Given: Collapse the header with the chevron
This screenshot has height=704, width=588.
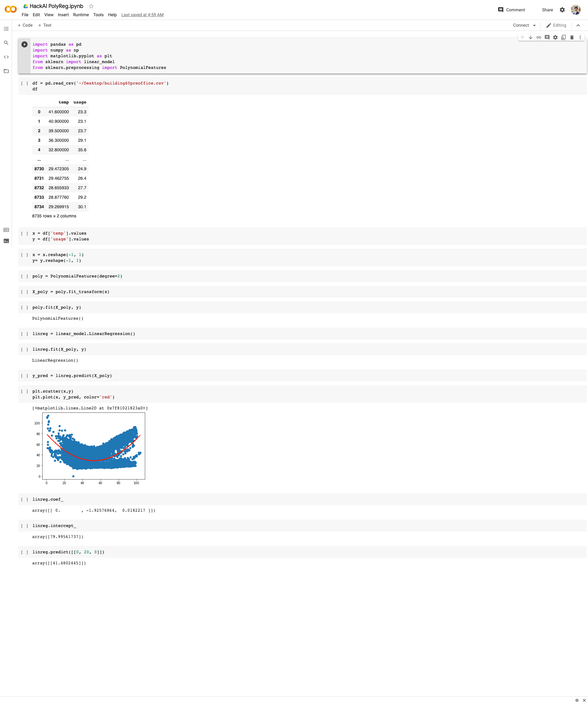Looking at the screenshot, I should click(578, 25).
